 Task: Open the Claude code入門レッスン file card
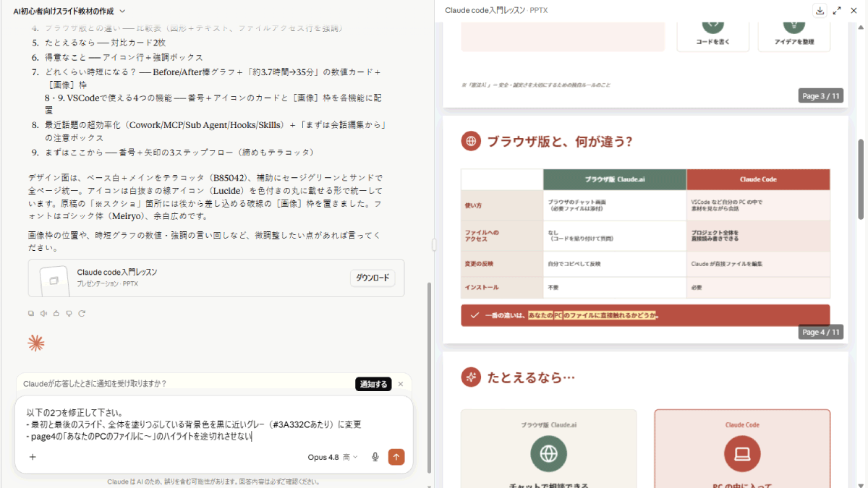216,278
